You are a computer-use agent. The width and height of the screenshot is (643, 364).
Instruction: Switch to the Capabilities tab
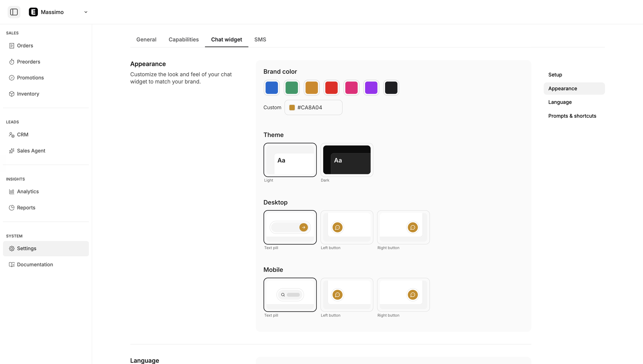click(x=184, y=39)
